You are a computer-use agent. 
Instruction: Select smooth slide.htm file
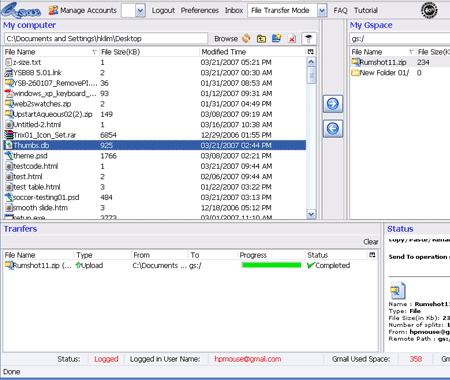pyautogui.click(x=155, y=208)
